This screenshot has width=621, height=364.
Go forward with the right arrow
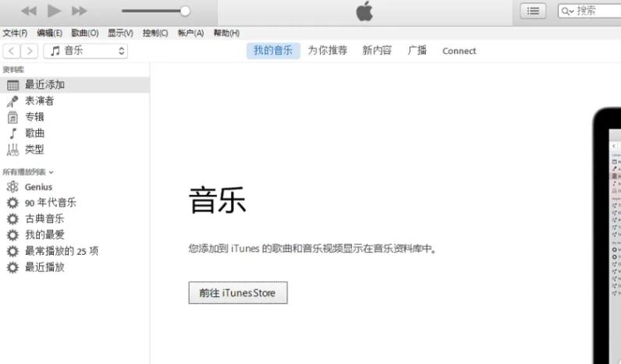click(30, 51)
